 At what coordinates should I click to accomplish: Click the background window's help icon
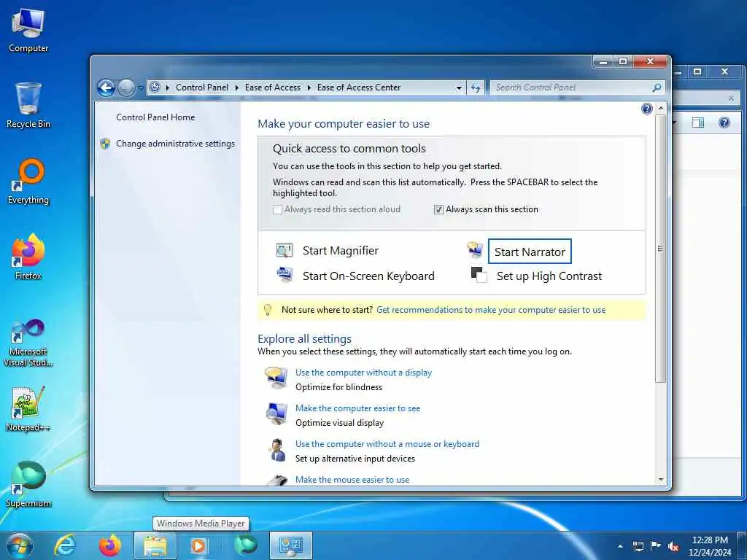click(724, 122)
